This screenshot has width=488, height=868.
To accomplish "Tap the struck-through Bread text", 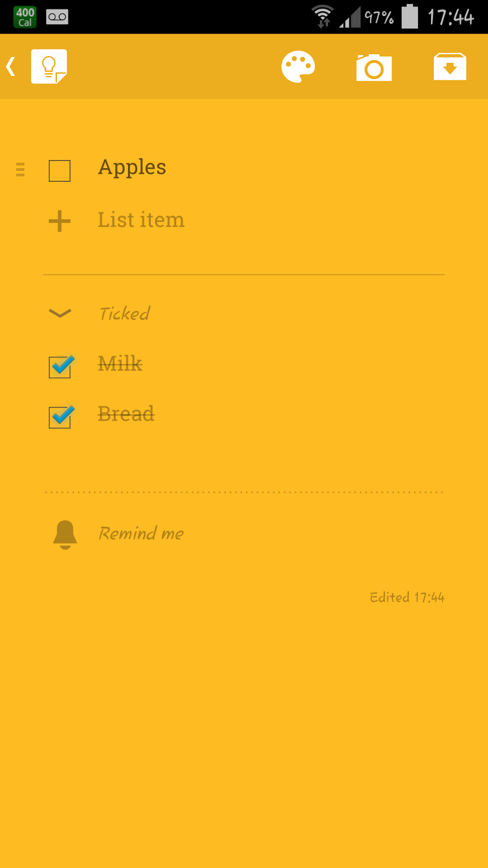I will [126, 414].
